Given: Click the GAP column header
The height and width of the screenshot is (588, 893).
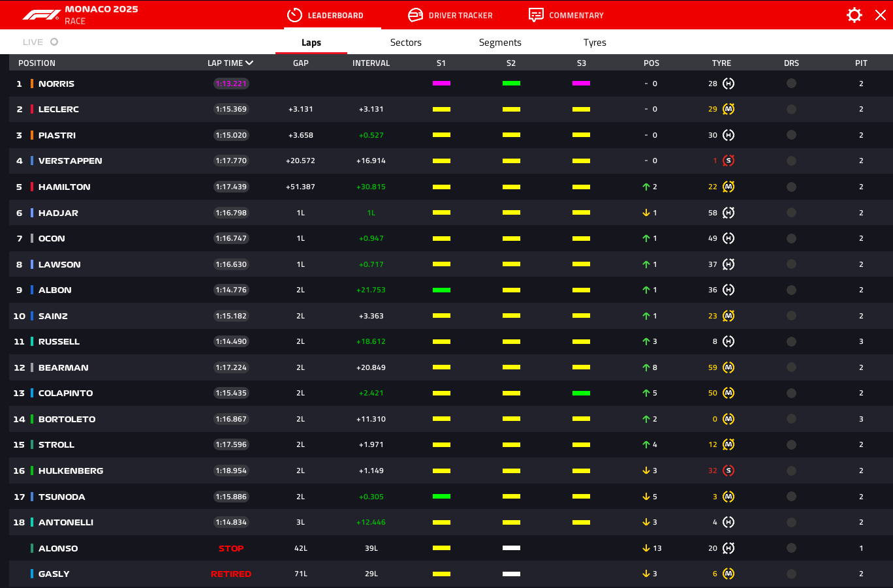Looking at the screenshot, I should click(301, 63).
